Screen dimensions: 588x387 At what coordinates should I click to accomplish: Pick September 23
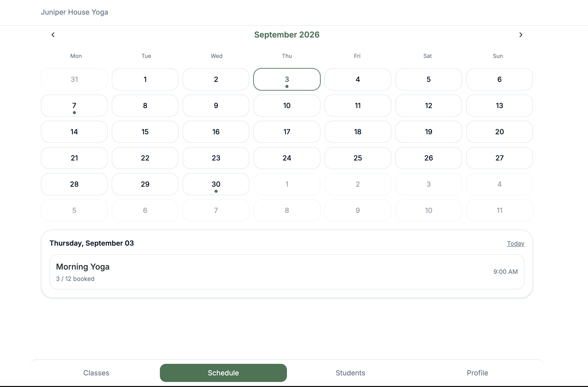coord(216,158)
